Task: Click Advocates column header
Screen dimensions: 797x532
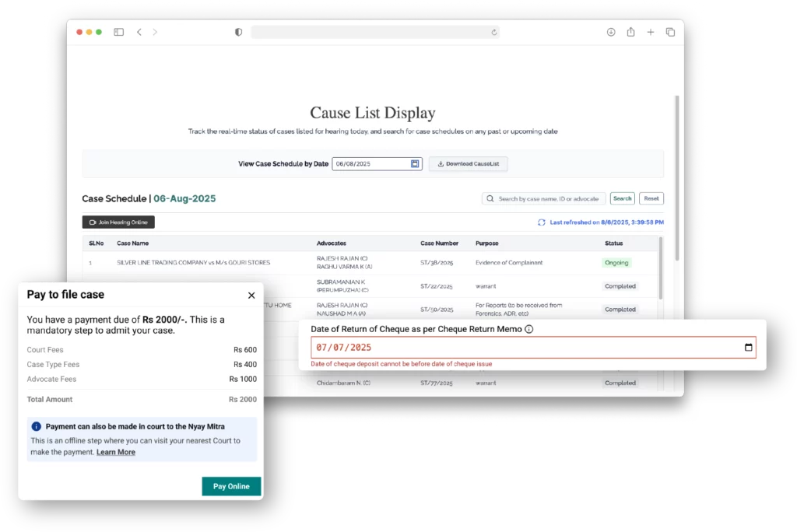Action: point(332,243)
